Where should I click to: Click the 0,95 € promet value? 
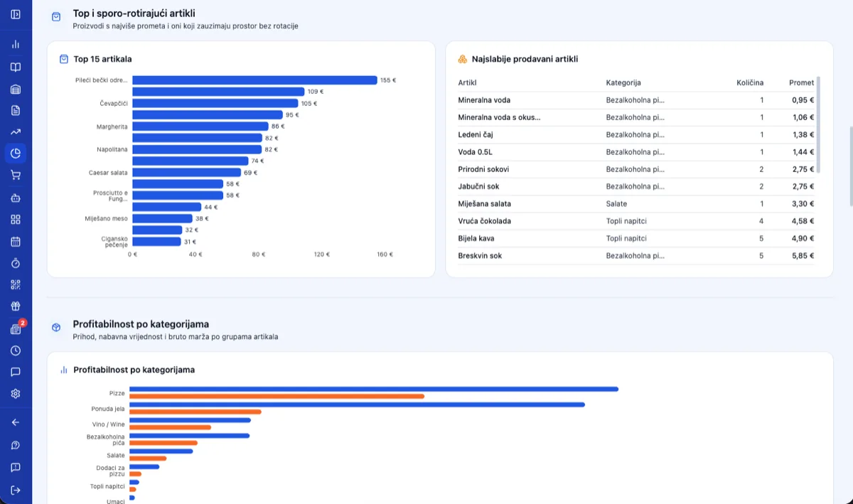[x=803, y=100]
